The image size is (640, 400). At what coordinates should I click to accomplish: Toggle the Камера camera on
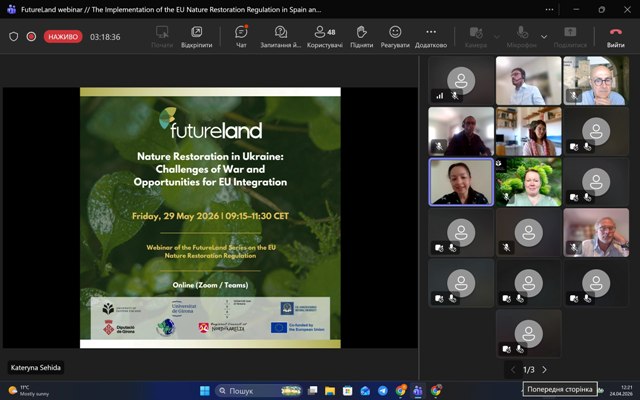pos(476,36)
